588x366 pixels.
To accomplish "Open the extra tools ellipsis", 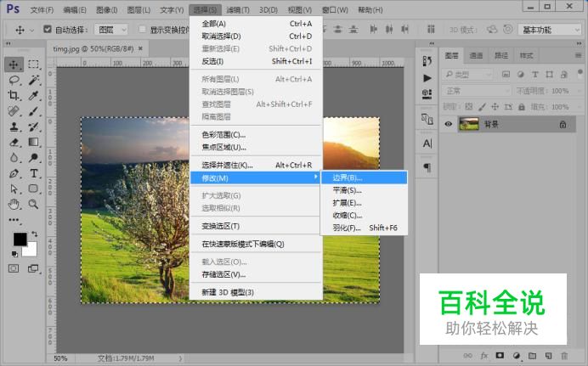I will (14, 220).
